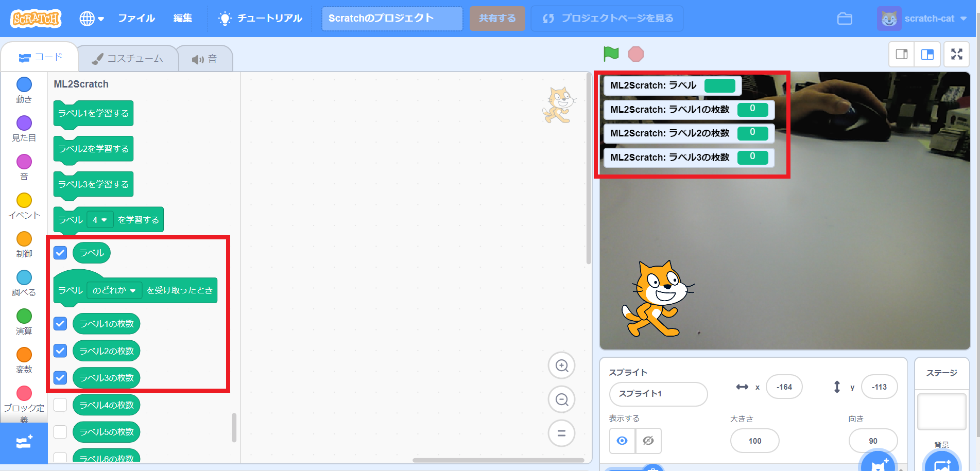
Task: Click the ラベル5の枚数 reporter block
Action: tap(106, 431)
